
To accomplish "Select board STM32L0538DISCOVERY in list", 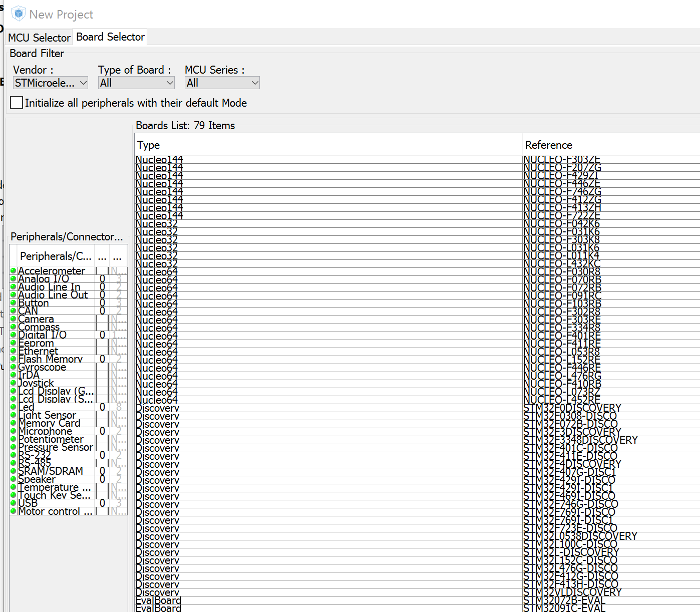I will pyautogui.click(x=418, y=536).
